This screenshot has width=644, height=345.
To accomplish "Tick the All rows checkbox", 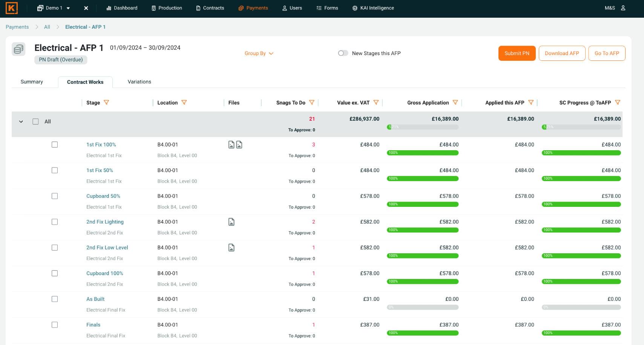I will (x=35, y=122).
